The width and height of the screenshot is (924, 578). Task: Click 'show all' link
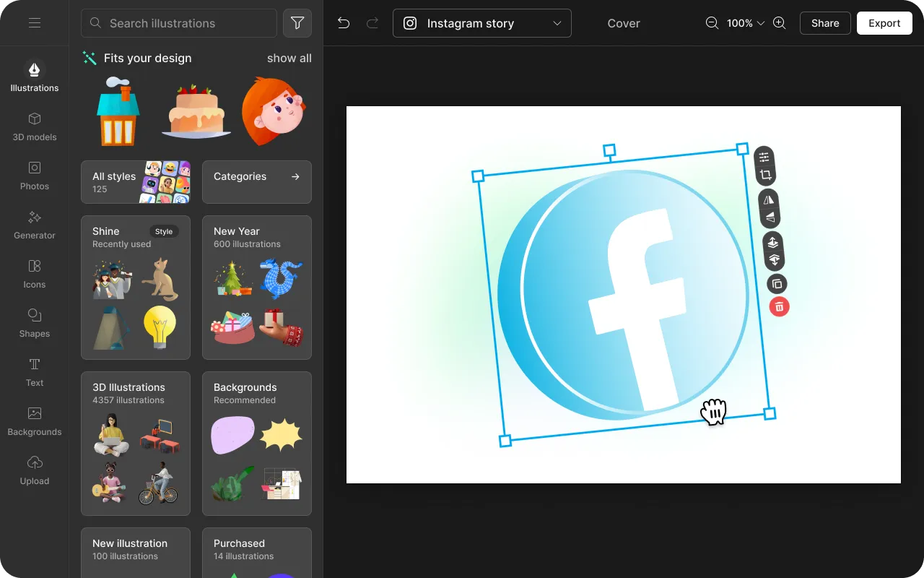tap(289, 58)
